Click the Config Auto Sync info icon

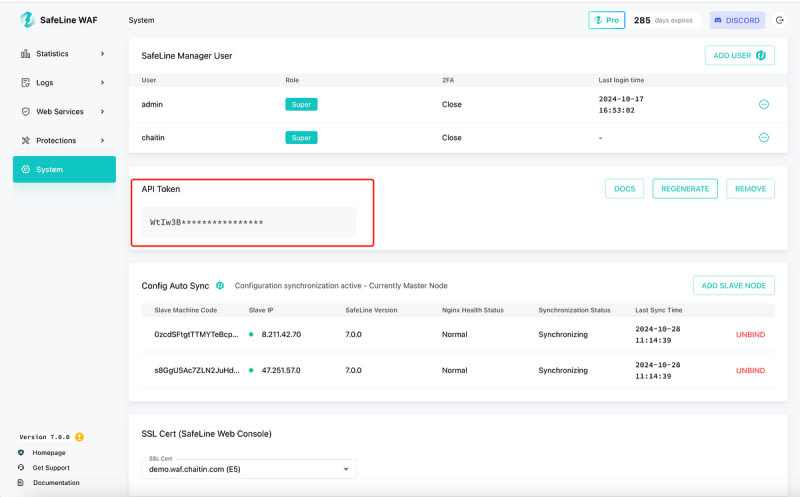[x=219, y=285]
